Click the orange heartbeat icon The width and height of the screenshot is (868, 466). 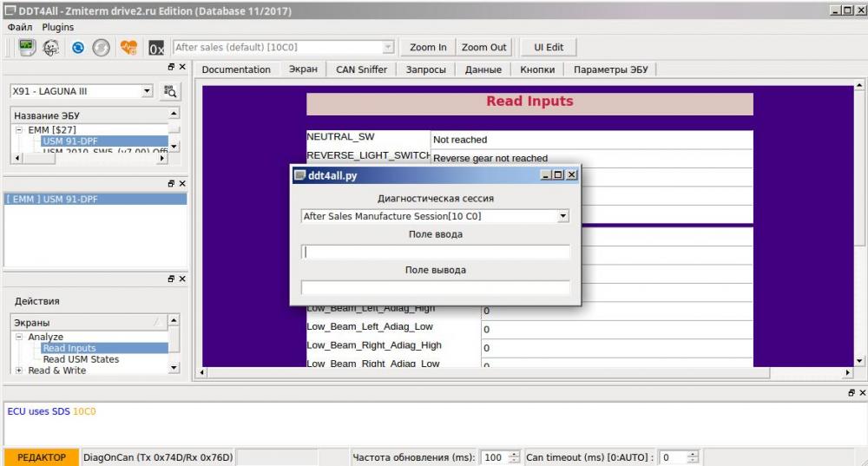pyautogui.click(x=128, y=48)
